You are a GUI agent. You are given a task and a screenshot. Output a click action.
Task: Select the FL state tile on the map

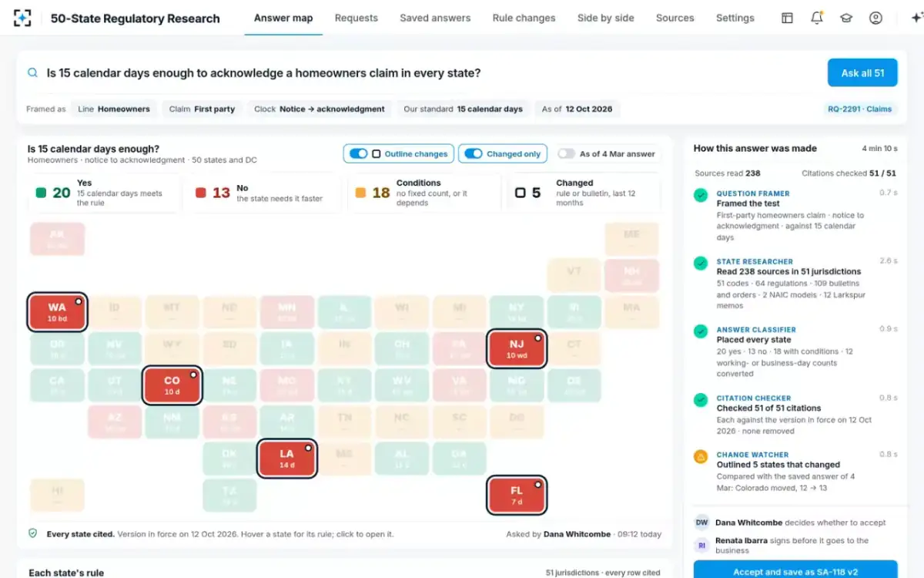(x=517, y=496)
